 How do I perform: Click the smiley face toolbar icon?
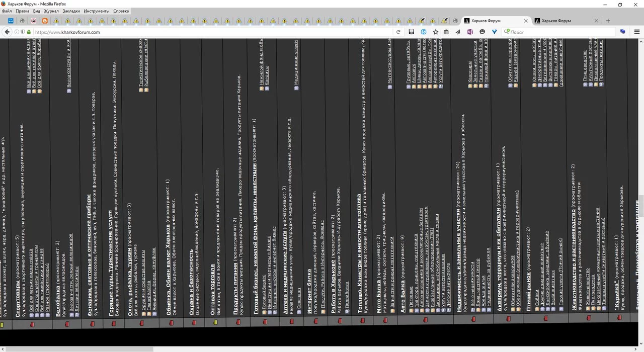click(x=482, y=32)
